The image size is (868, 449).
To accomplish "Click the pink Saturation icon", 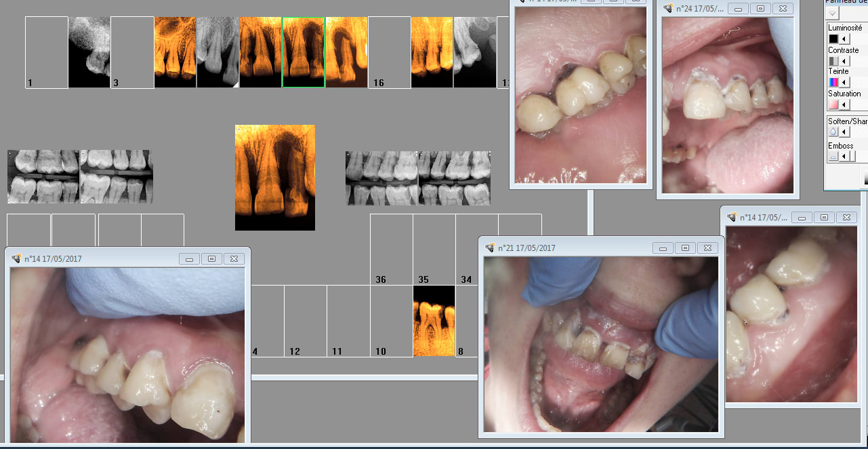I will tap(833, 104).
